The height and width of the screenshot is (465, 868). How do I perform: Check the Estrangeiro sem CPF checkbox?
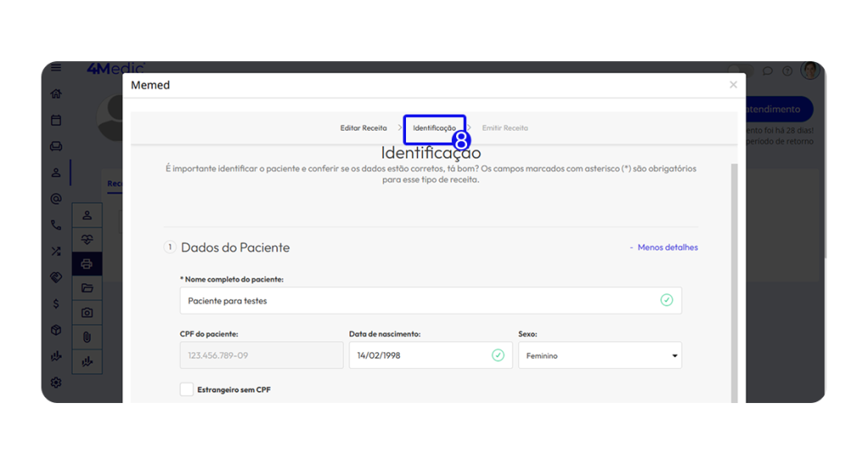point(186,389)
